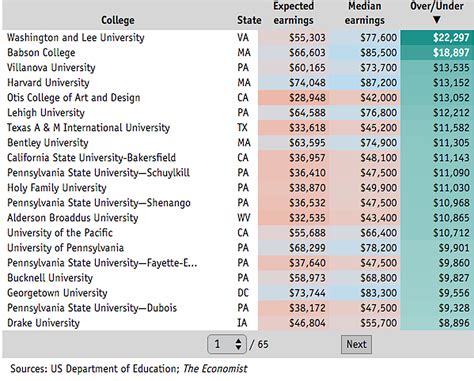Viewport: 474px width, 381px height.
Task: Select the Georgetown University row
Action: click(x=238, y=293)
